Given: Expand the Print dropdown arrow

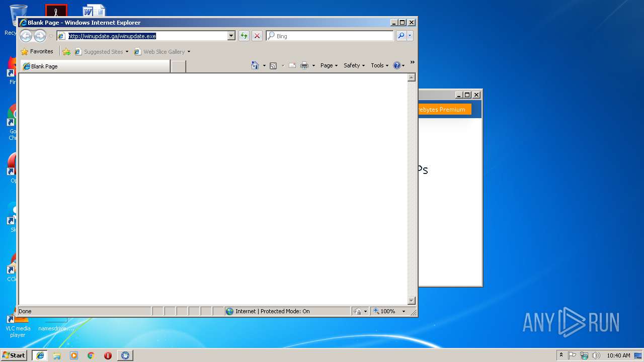Looking at the screenshot, I should point(313,65).
